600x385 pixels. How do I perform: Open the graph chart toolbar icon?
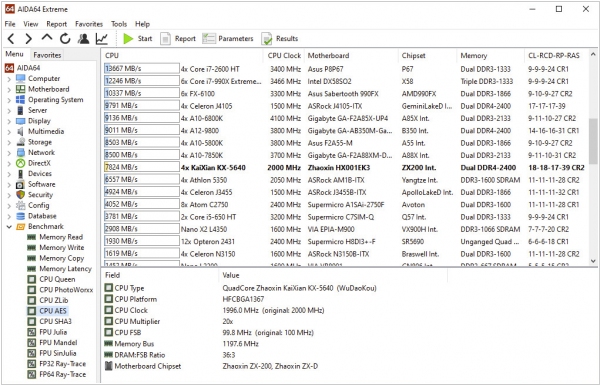pos(102,39)
